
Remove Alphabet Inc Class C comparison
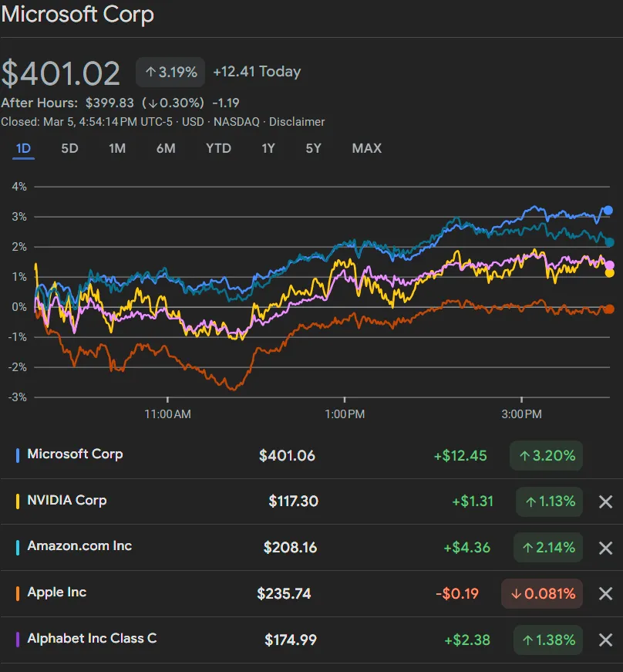tap(605, 640)
